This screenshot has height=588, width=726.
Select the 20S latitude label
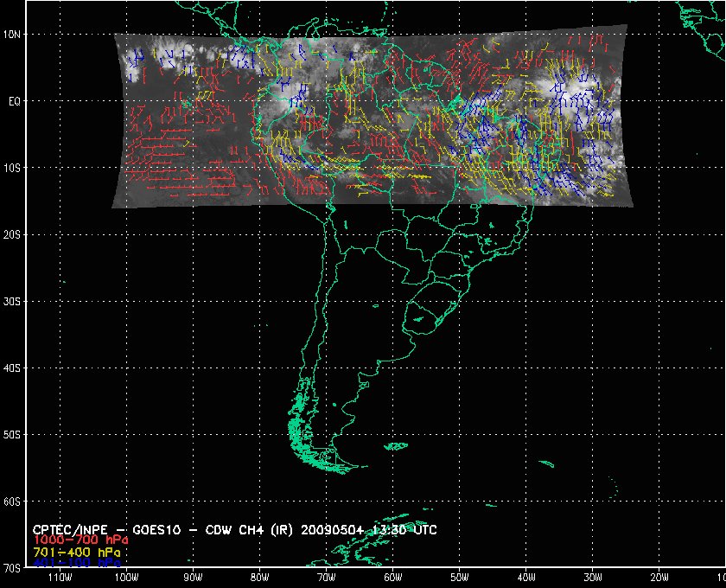tap(12, 235)
